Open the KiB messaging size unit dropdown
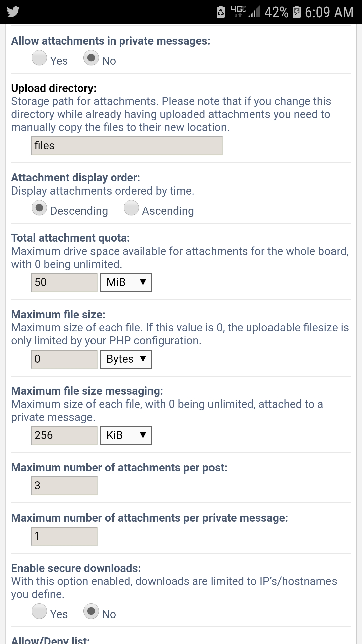The height and width of the screenshot is (644, 362). 126,435
